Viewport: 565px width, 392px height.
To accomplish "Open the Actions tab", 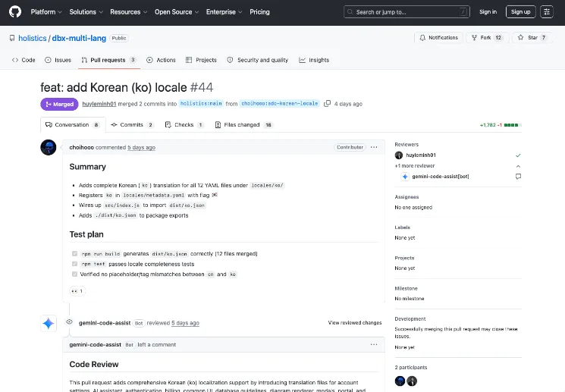I will 161,60.
